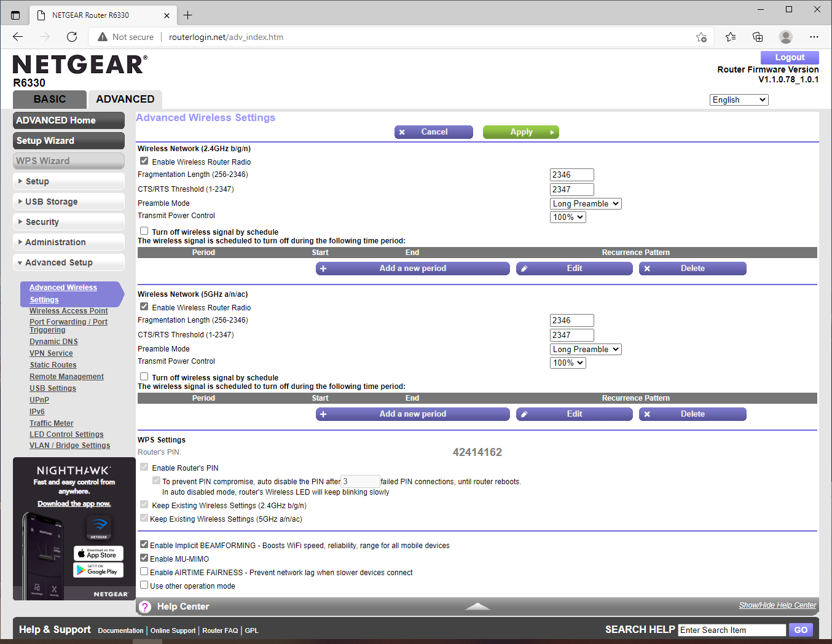Open 2.4GHz Preamble Mode dropdown

point(586,203)
